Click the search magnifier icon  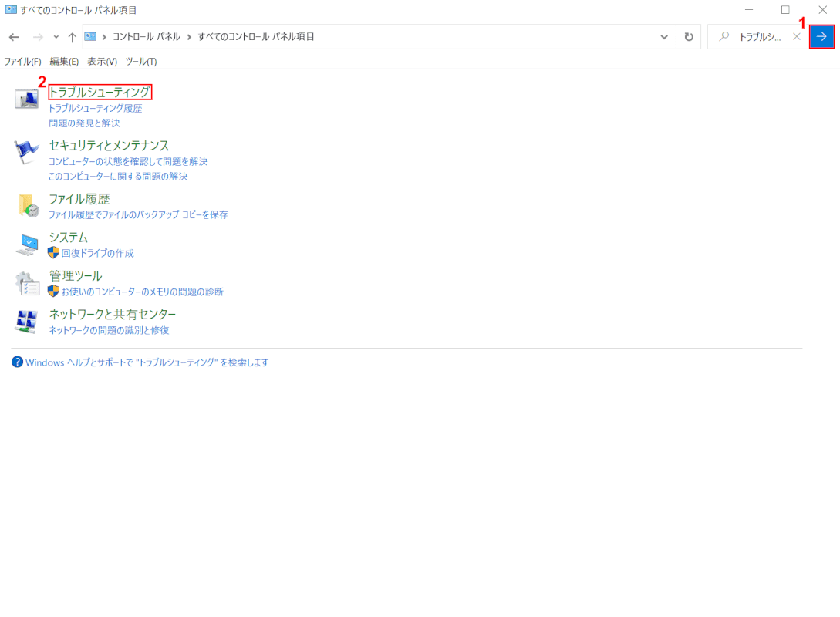tap(724, 36)
